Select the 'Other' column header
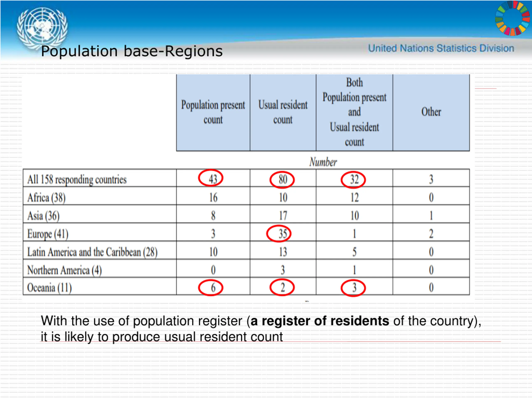The width and height of the screenshot is (532, 399). 431,112
